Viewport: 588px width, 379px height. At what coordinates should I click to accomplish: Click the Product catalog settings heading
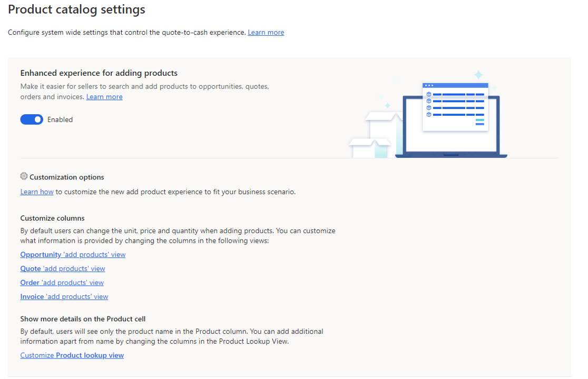[x=76, y=9]
